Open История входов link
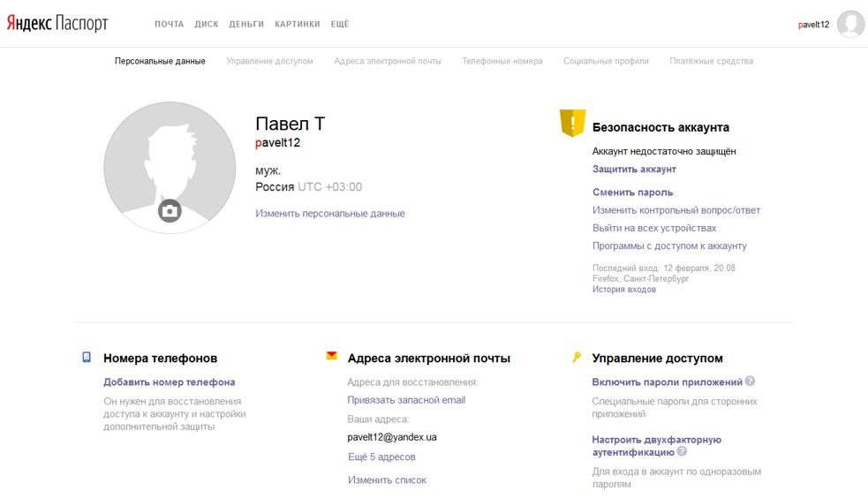Image resolution: width=868 pixels, height=499 pixels. 623,289
